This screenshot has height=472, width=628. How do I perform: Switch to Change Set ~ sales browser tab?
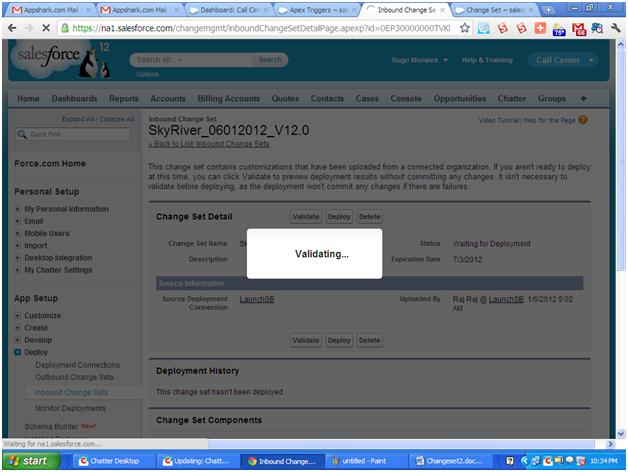pos(495,10)
